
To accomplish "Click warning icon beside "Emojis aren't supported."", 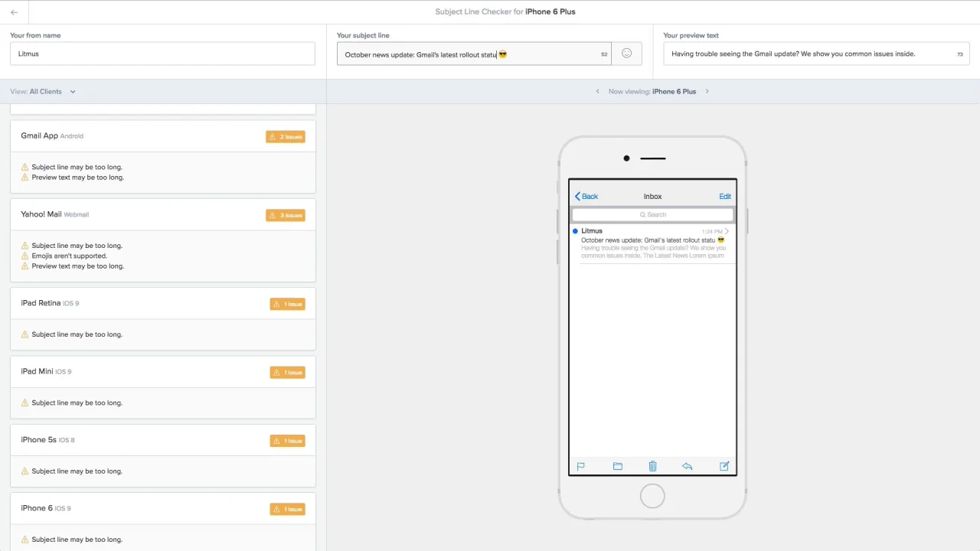I will pos(24,256).
